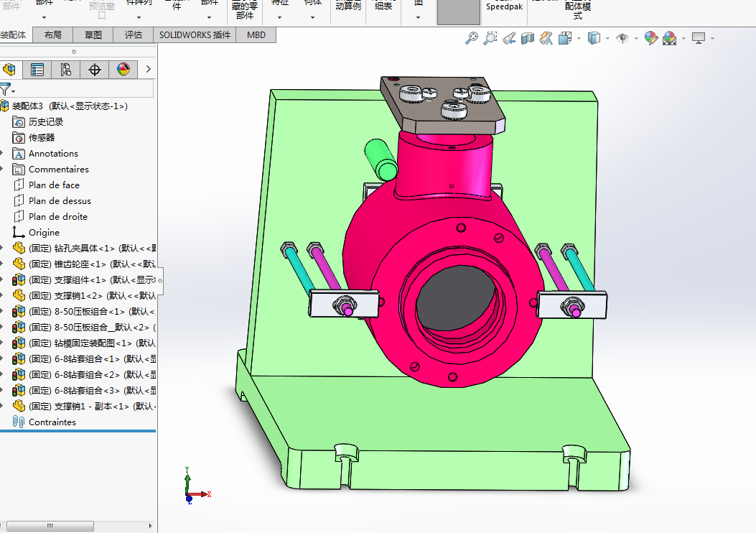
Task: Expand the 钻孔夹具体<1> component
Action: [3, 249]
